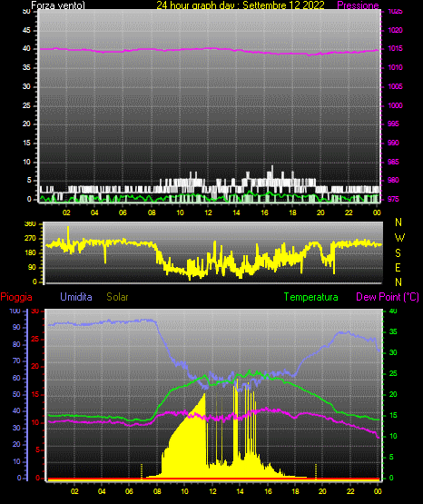The width and height of the screenshot is (423, 504).
Task: Click the Forza vento title
Action: click(x=58, y=5)
